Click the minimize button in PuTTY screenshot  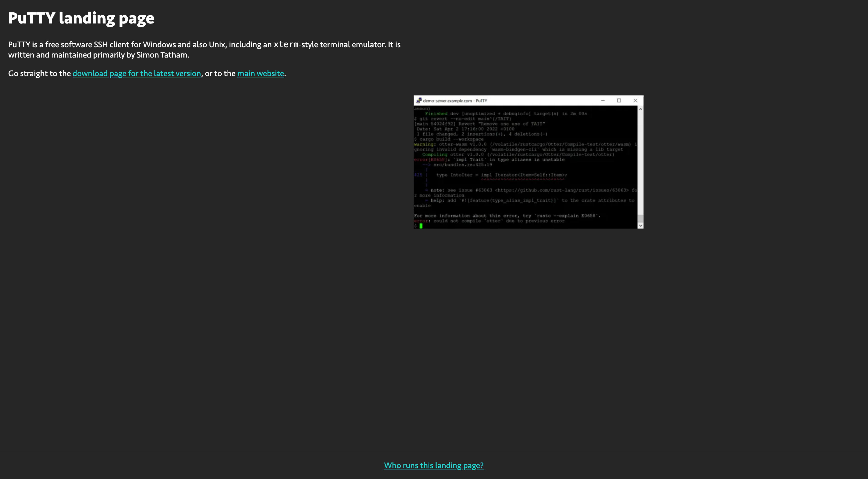(x=603, y=100)
